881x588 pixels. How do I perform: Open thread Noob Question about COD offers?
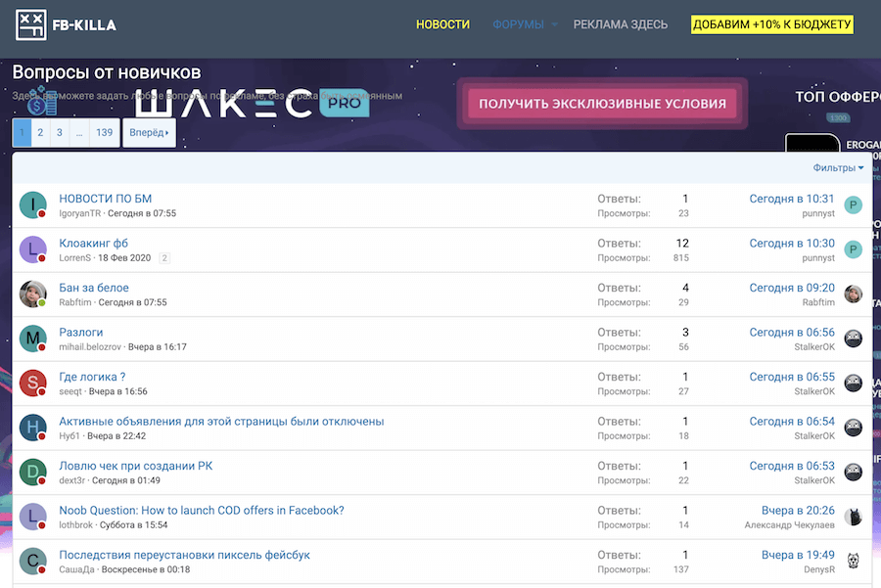pyautogui.click(x=202, y=510)
